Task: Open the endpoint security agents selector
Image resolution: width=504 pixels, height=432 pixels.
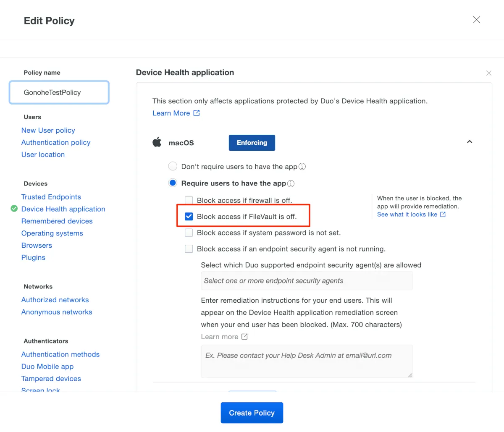Action: point(307,281)
